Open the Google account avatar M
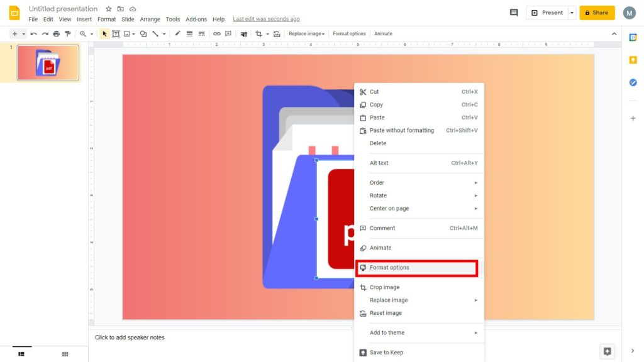The height and width of the screenshot is (362, 644). [x=629, y=13]
